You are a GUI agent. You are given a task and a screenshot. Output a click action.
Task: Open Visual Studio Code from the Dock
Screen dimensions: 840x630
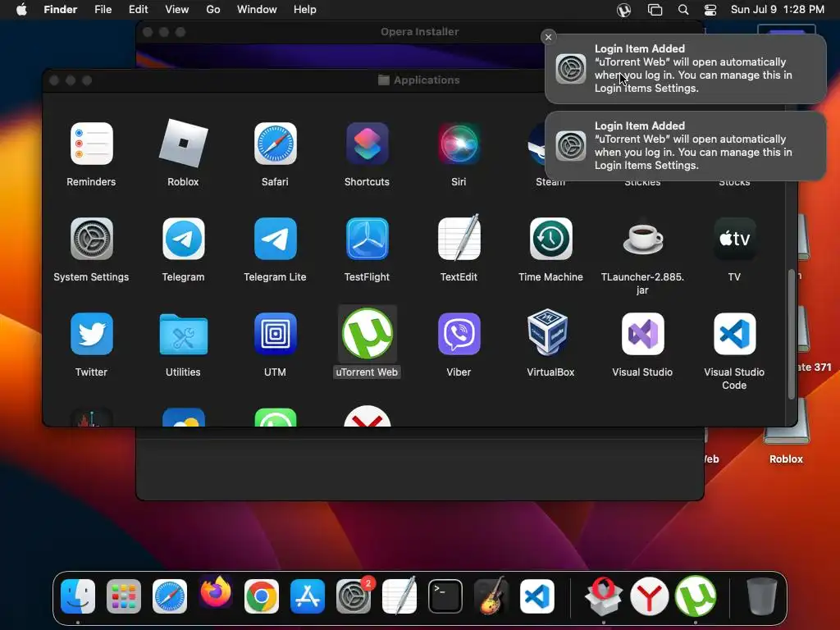[x=537, y=596]
